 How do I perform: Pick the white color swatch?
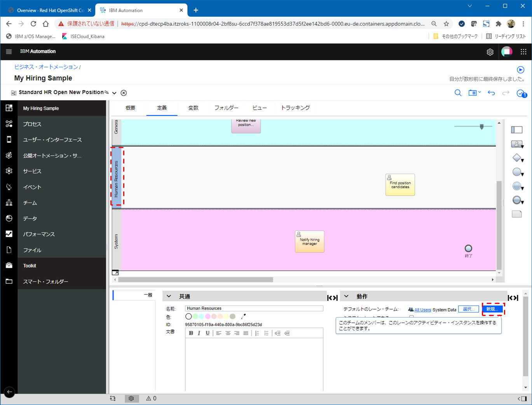pyautogui.click(x=188, y=316)
